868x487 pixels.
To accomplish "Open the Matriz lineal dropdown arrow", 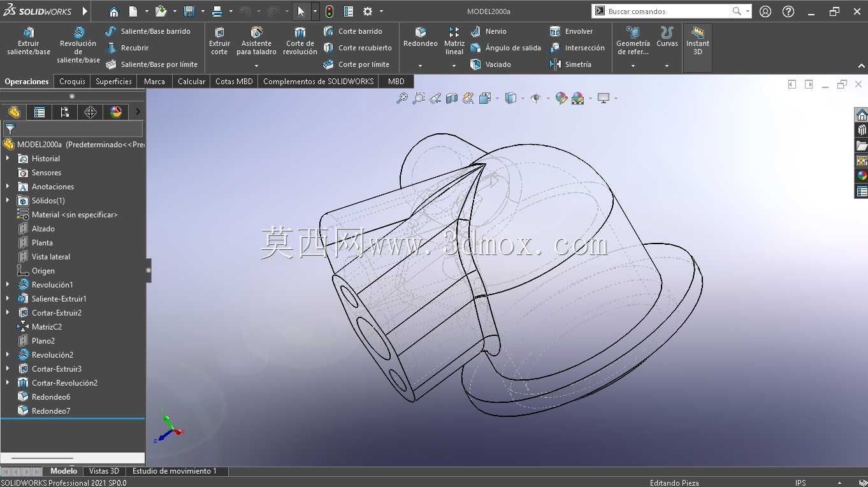I will coord(454,65).
